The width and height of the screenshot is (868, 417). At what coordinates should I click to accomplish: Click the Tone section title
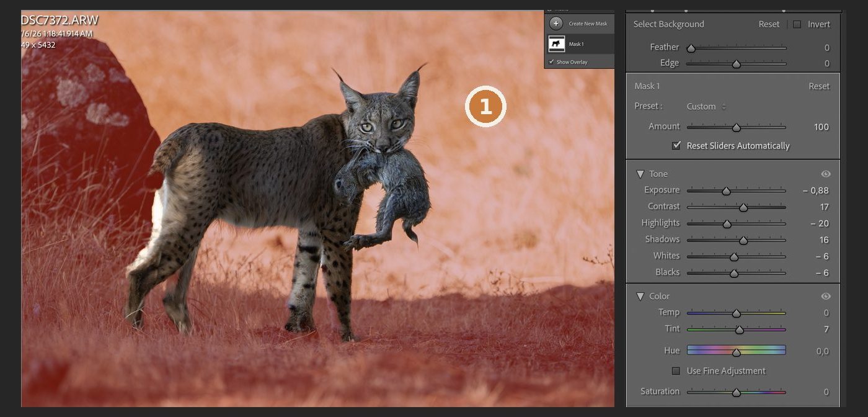click(x=658, y=174)
